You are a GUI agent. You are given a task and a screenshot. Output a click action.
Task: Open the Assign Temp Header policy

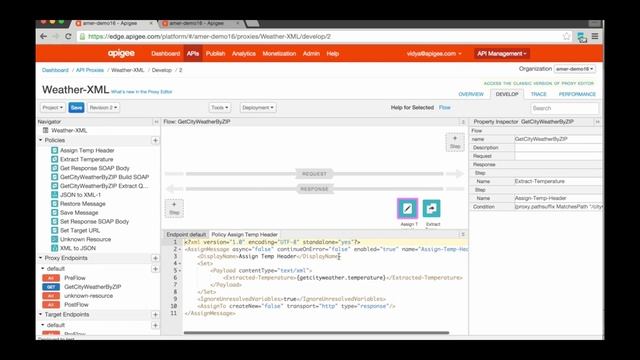pyautogui.click(x=87, y=150)
